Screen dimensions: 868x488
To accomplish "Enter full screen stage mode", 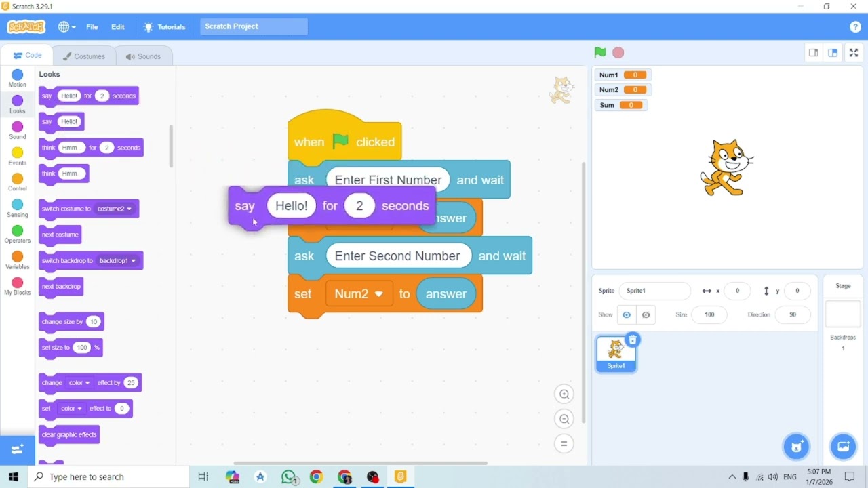I will click(x=854, y=53).
